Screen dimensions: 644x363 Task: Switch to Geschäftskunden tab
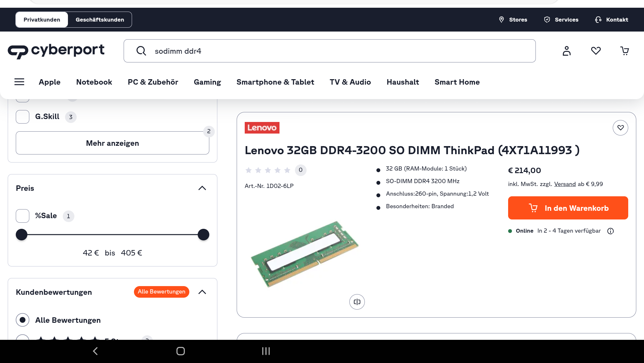[100, 20]
